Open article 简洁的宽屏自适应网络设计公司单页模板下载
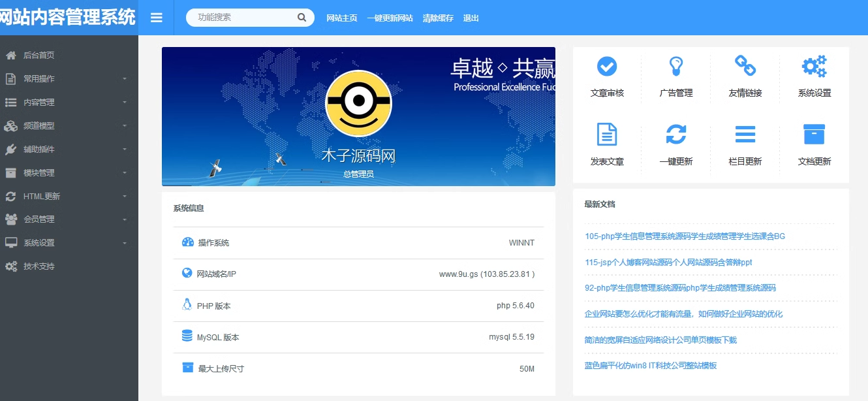 (x=660, y=340)
